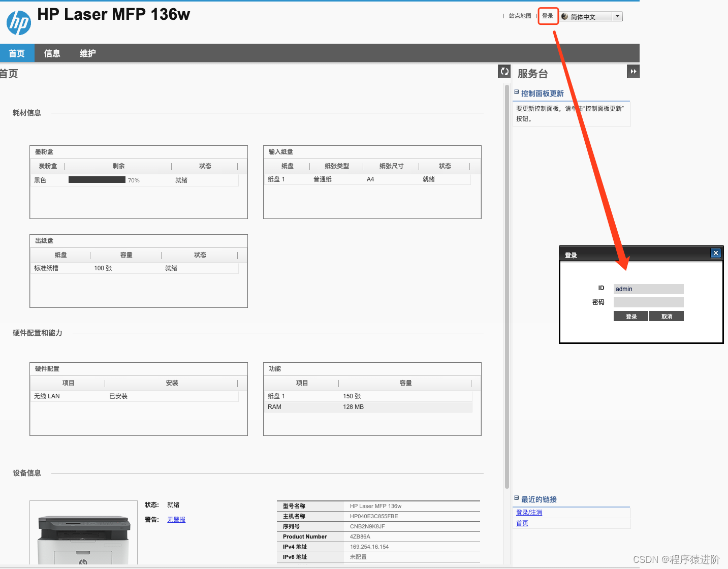Click the 纸张尺寸 column header
Screen dimensions: 728x569
[x=392, y=166]
